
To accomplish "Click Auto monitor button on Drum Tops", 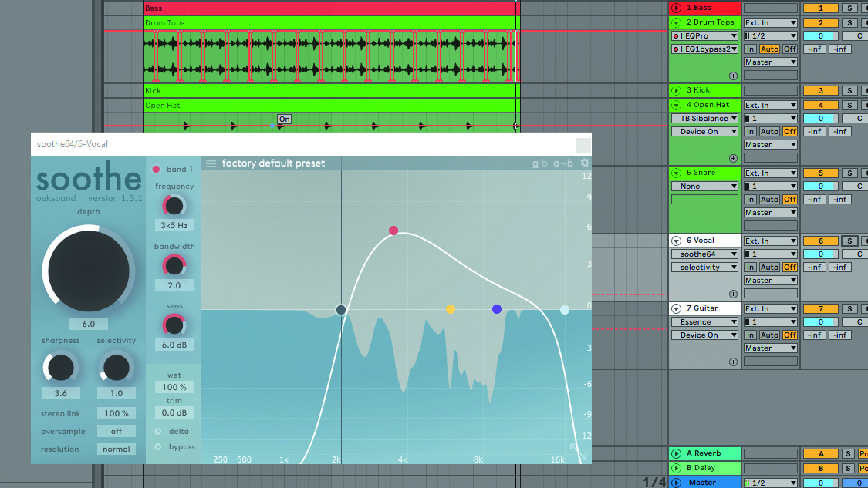I will pos(769,49).
